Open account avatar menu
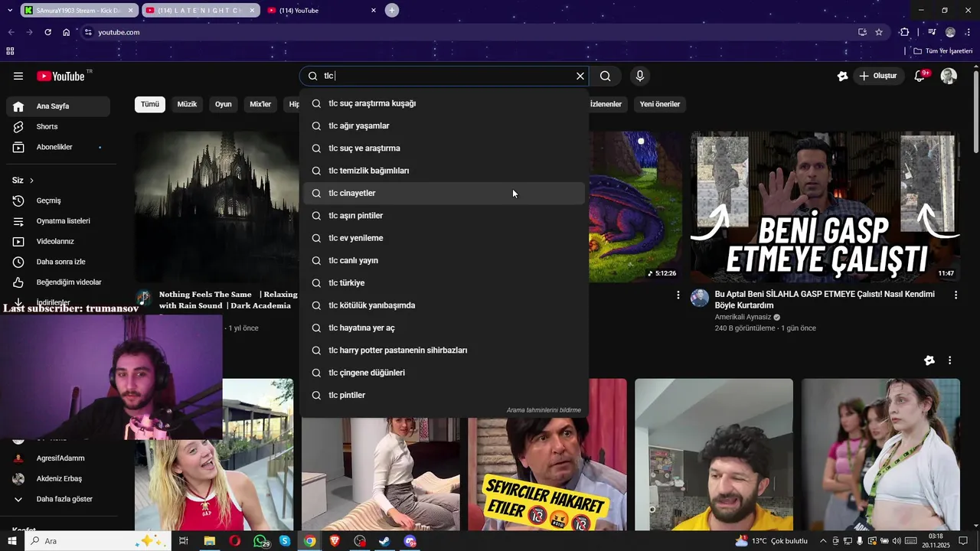This screenshot has width=980, height=551. coord(949,76)
